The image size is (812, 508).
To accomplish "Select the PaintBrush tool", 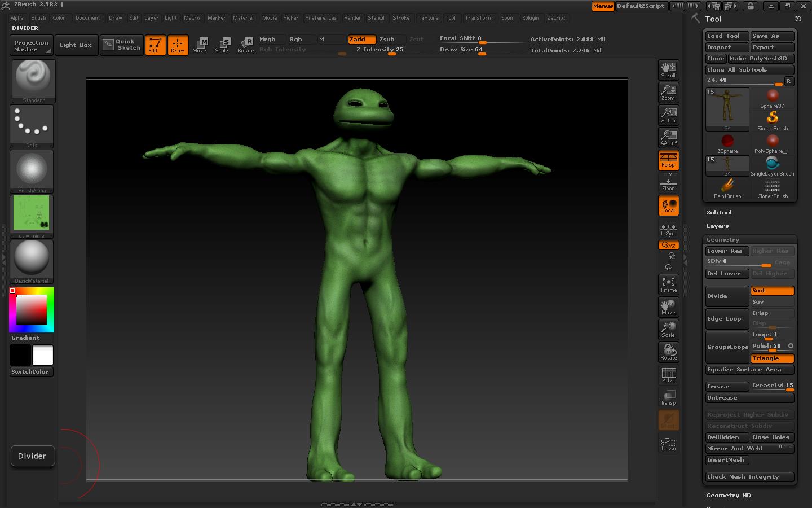I will (727, 189).
